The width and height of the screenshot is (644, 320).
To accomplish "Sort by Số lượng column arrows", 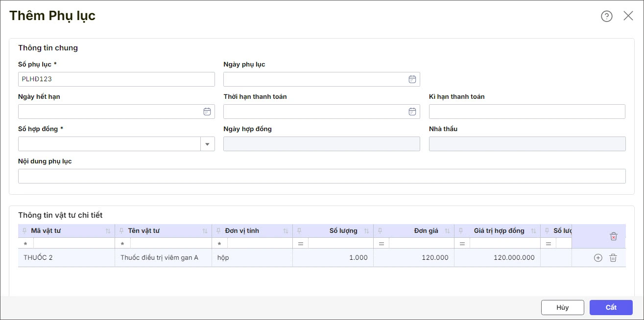I will coord(366,231).
